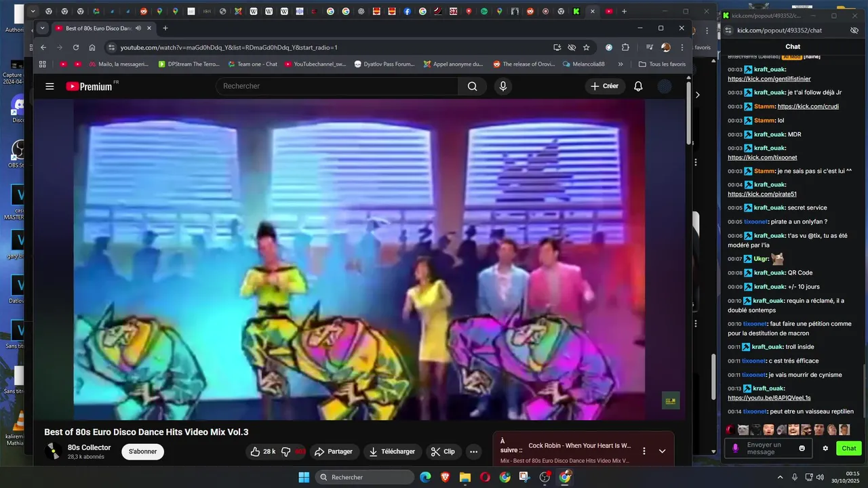Open the YouTube hamburger guide menu

(x=50, y=86)
